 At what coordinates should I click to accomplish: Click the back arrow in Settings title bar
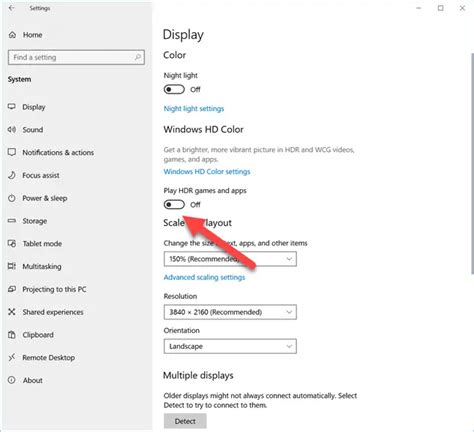pyautogui.click(x=12, y=8)
